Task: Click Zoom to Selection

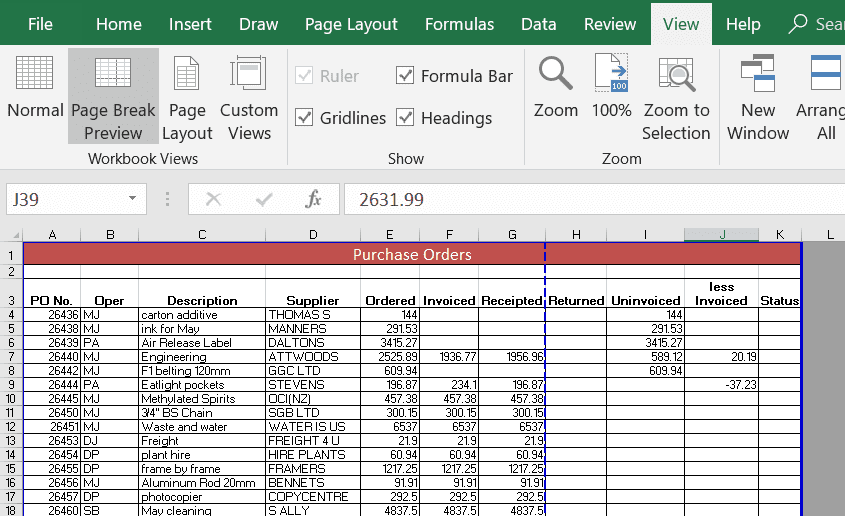Action: tap(676, 99)
